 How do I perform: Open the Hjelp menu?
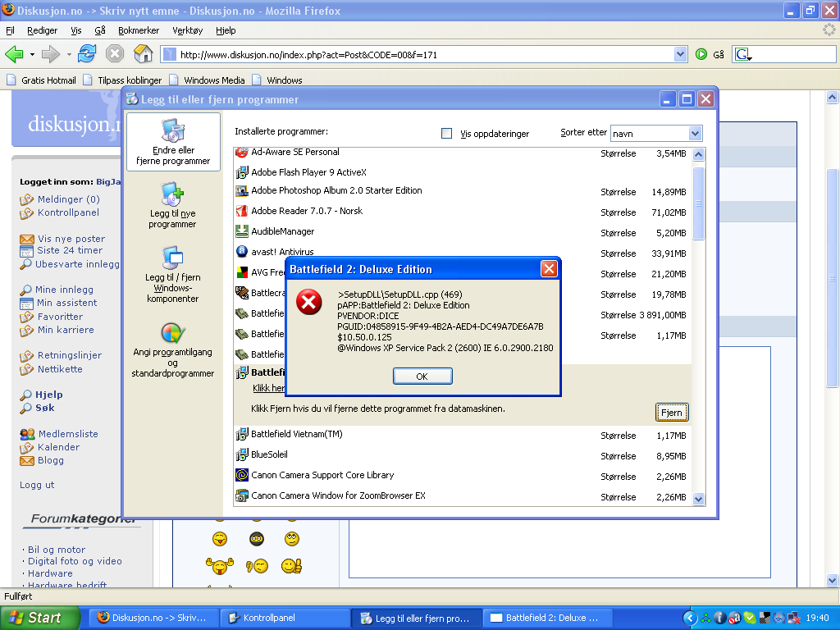[x=226, y=30]
